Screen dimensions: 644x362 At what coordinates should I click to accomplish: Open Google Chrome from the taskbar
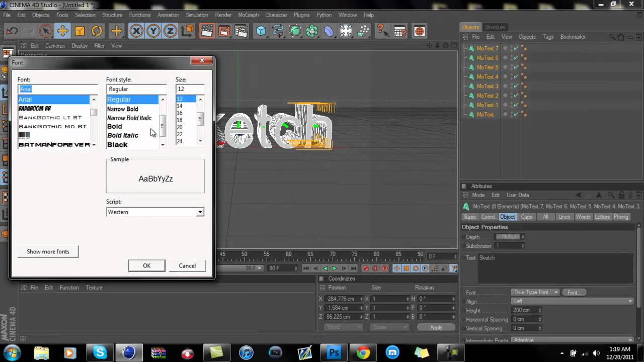point(363,353)
